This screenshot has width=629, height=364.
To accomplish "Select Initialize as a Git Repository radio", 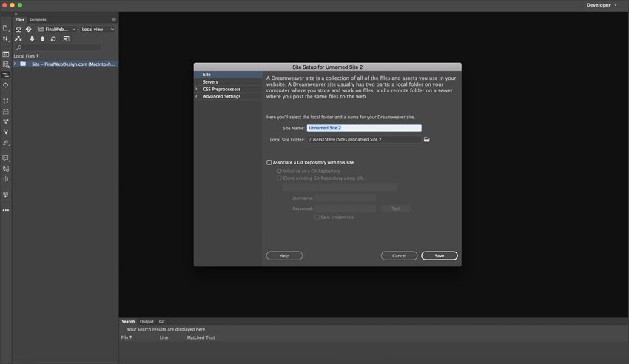I will [x=279, y=171].
